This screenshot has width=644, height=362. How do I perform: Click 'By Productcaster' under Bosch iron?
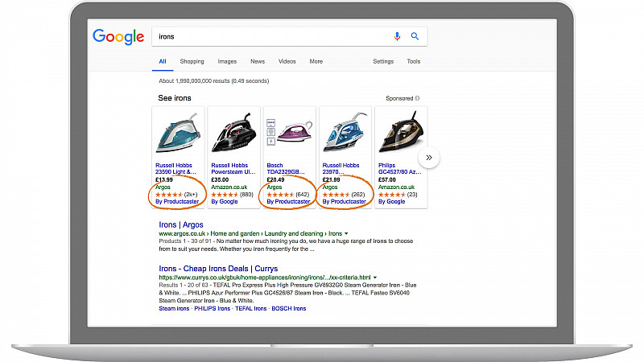(x=288, y=202)
